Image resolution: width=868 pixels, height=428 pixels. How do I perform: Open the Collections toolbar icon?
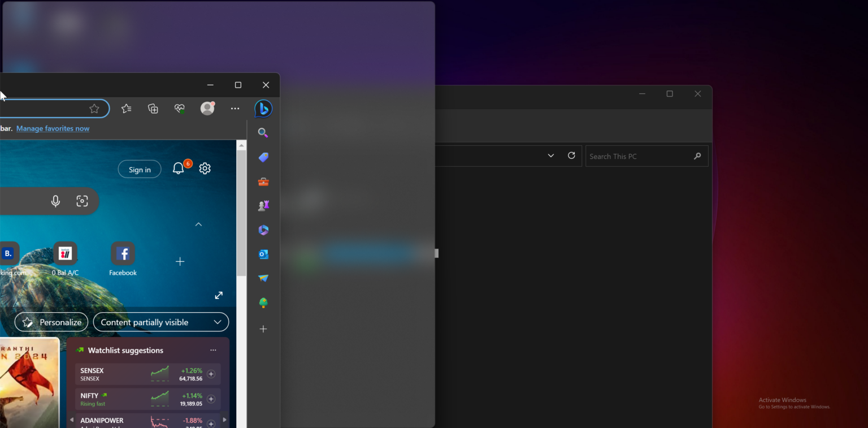153,109
